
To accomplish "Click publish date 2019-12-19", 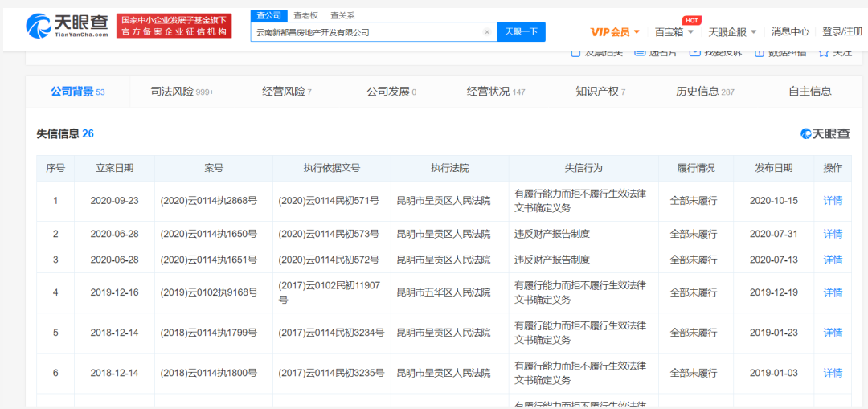I will click(x=773, y=292).
